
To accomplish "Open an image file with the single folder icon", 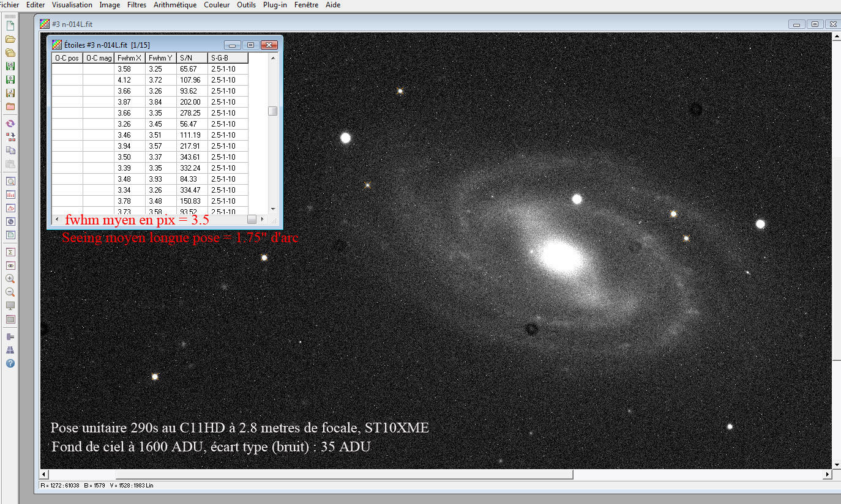I will [10, 39].
